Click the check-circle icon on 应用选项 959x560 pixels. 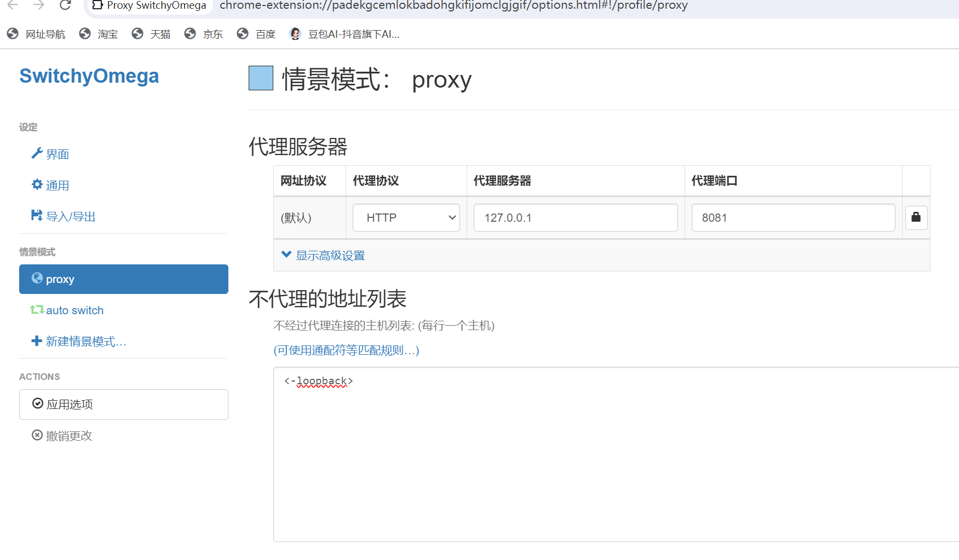(x=38, y=403)
